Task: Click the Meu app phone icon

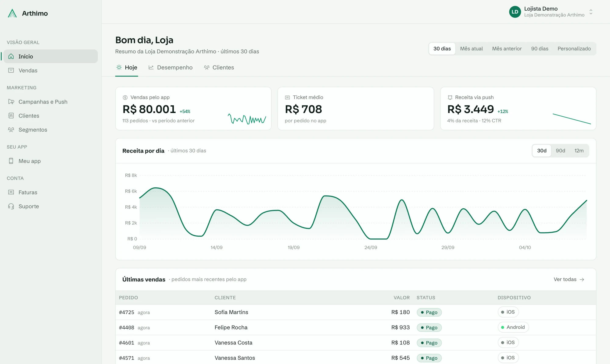Action: coord(11,161)
